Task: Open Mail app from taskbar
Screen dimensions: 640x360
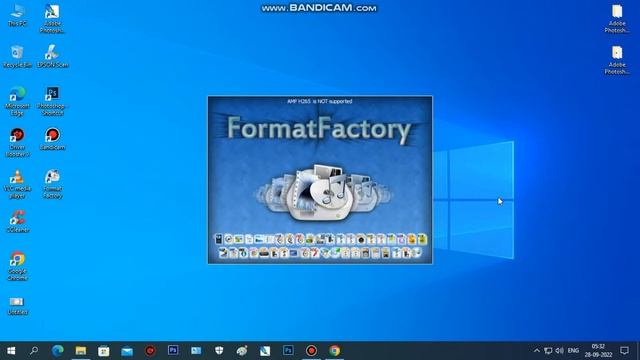Action: point(127,351)
